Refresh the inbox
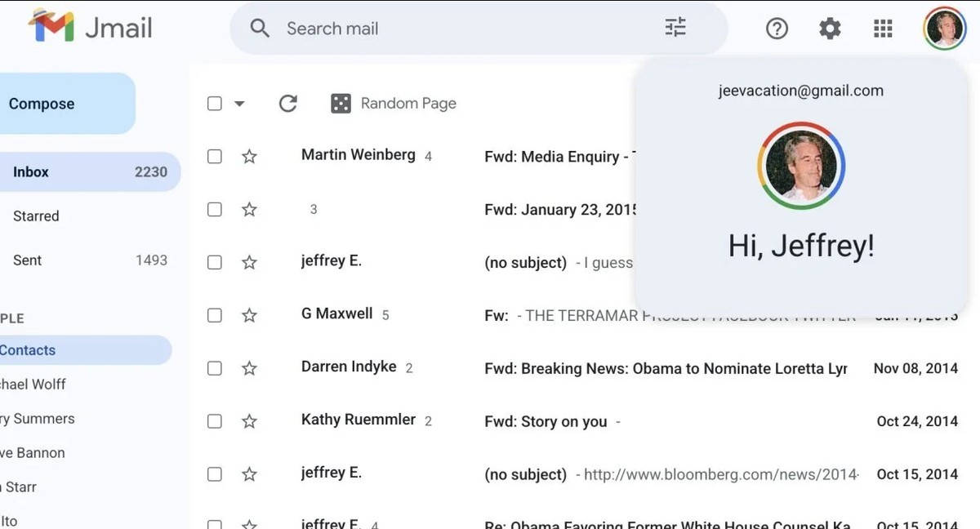Image resolution: width=980 pixels, height=529 pixels. [287, 103]
